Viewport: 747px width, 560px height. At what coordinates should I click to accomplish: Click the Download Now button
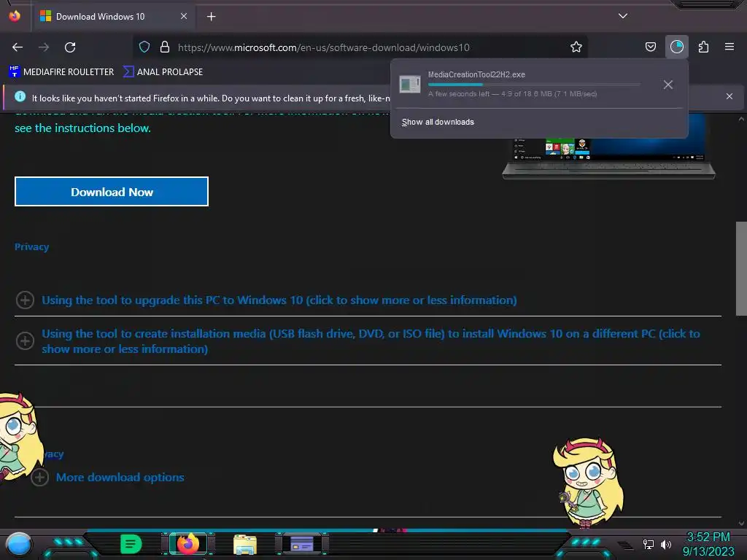click(x=112, y=192)
